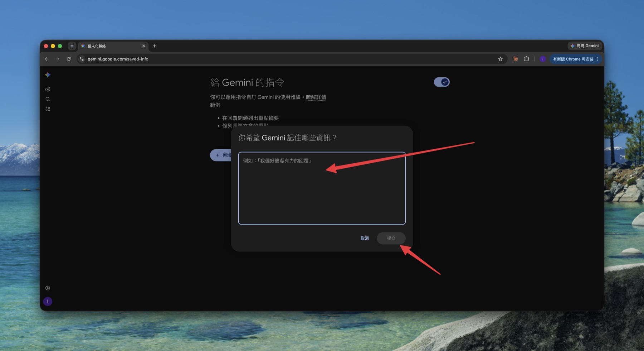644x351 pixels.
Task: Click the purple account avatar in sidebar
Action: pyautogui.click(x=48, y=302)
